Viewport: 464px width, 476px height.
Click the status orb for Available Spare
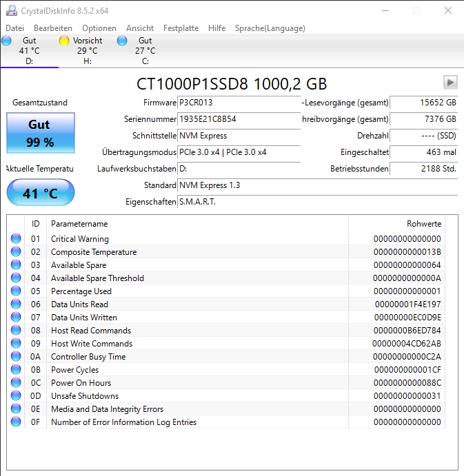16,265
